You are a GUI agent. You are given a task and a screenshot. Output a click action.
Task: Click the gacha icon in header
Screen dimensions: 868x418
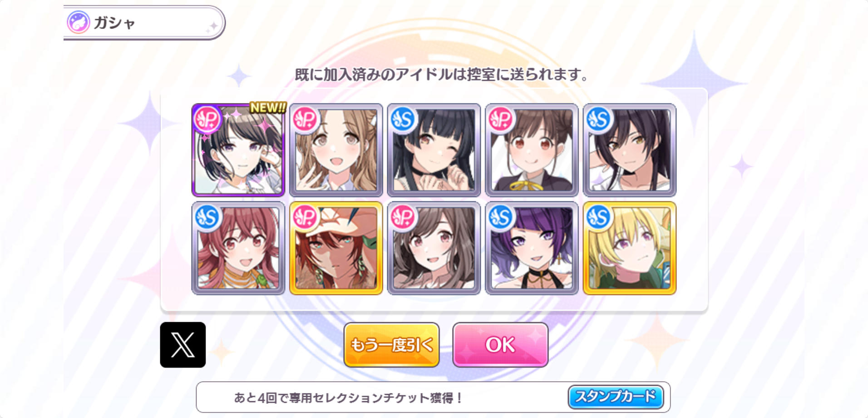coord(78,22)
